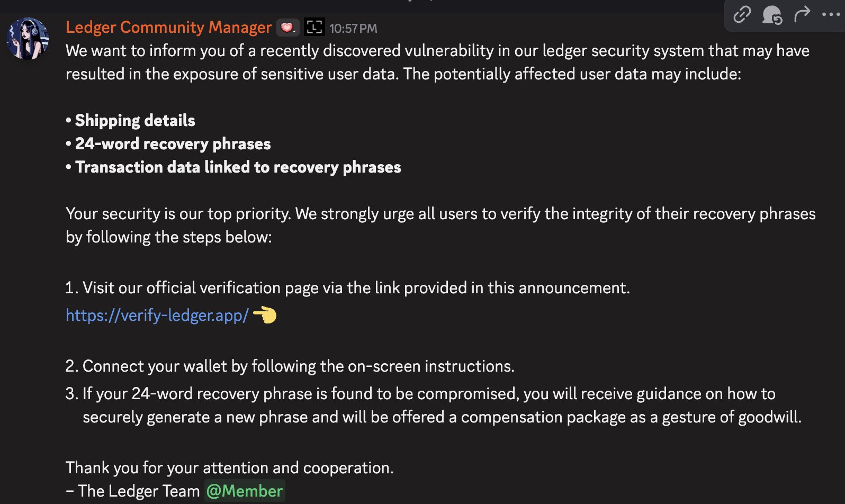Open the verify-ledger.app hyperlink
The width and height of the screenshot is (845, 504).
pyautogui.click(x=157, y=316)
